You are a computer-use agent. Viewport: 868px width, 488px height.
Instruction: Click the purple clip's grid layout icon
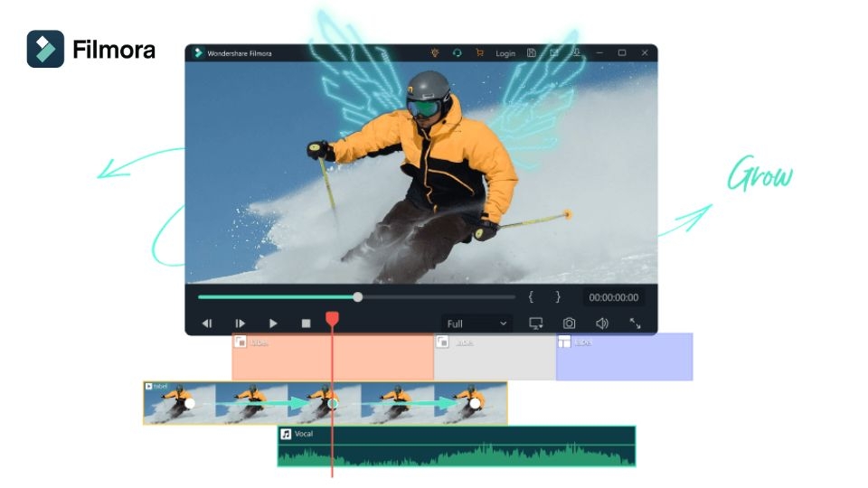click(564, 342)
